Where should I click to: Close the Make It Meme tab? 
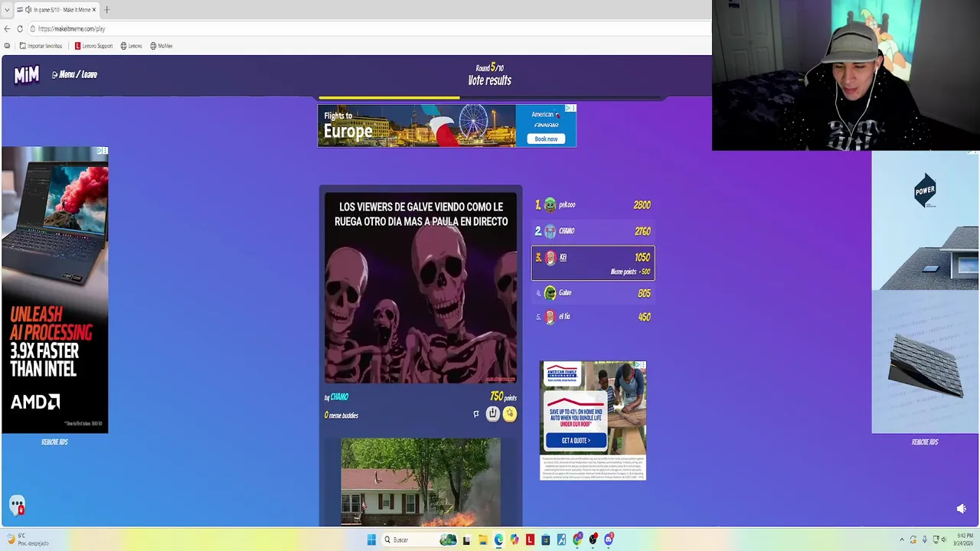(94, 9)
